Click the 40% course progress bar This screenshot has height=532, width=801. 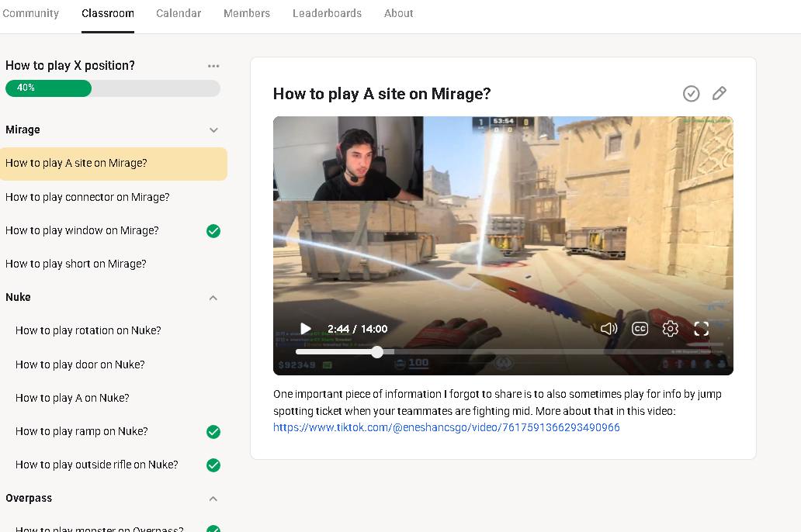[x=113, y=88]
